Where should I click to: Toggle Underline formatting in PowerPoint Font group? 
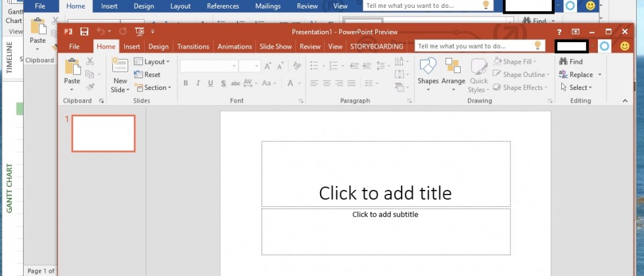(210, 83)
